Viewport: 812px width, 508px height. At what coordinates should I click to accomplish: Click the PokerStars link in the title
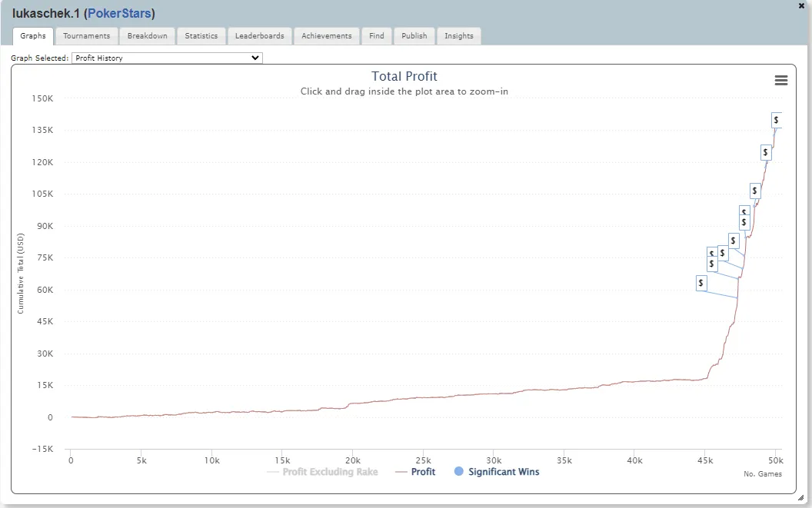119,14
